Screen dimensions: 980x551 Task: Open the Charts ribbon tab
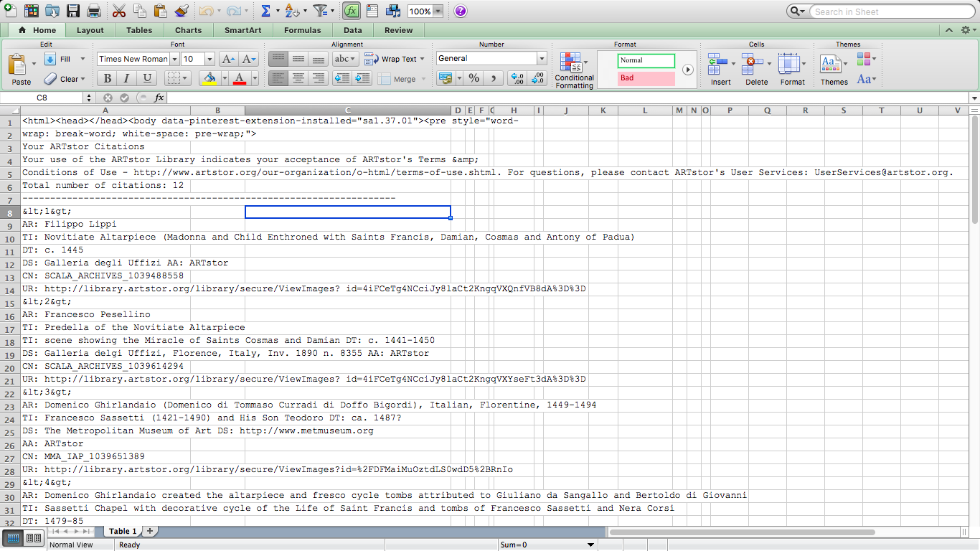pyautogui.click(x=189, y=30)
